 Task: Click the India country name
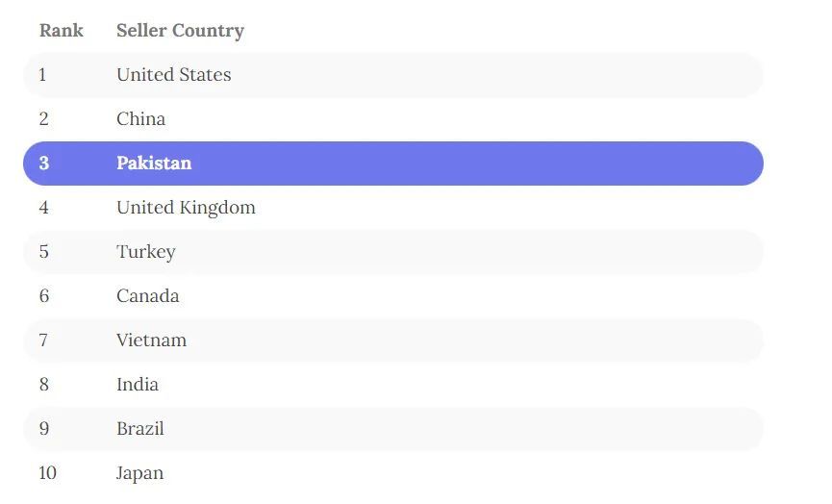pos(138,385)
